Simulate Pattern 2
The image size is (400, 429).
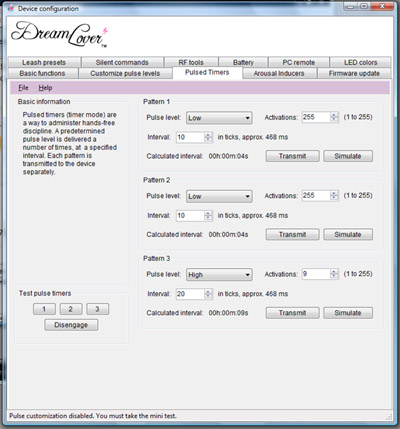click(x=348, y=234)
